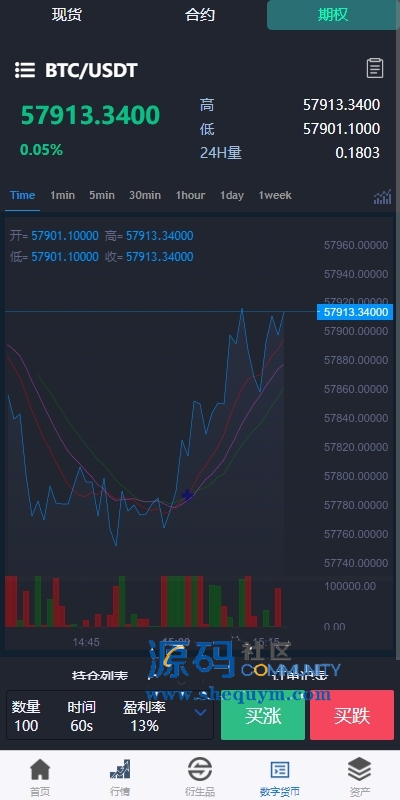
Task: Click the 57913.34000 price line marker
Action: click(x=355, y=312)
